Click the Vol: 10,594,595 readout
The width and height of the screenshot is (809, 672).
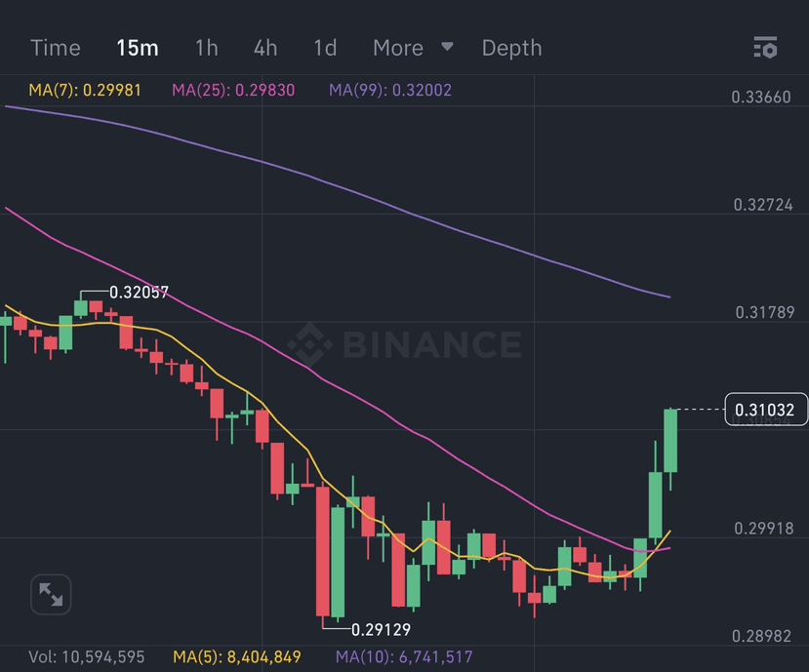[86, 657]
